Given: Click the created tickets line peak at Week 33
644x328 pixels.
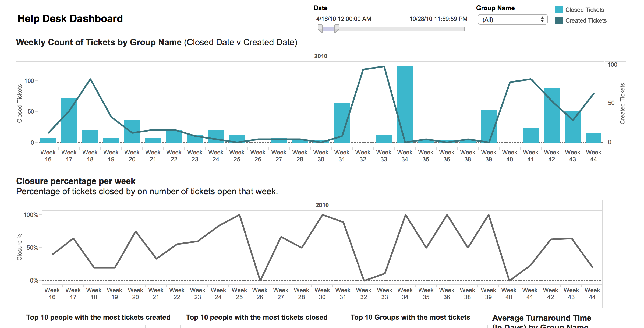Looking at the screenshot, I should pos(384,66).
